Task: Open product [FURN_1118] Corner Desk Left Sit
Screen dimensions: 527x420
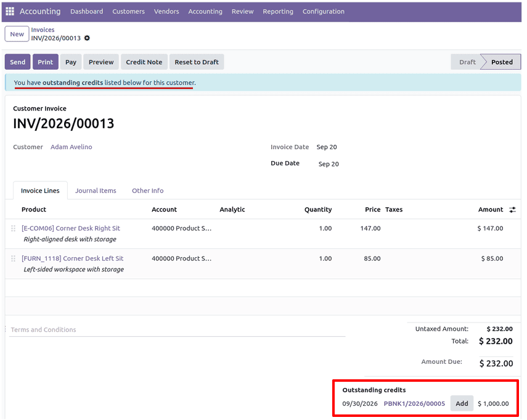Action: [x=73, y=258]
